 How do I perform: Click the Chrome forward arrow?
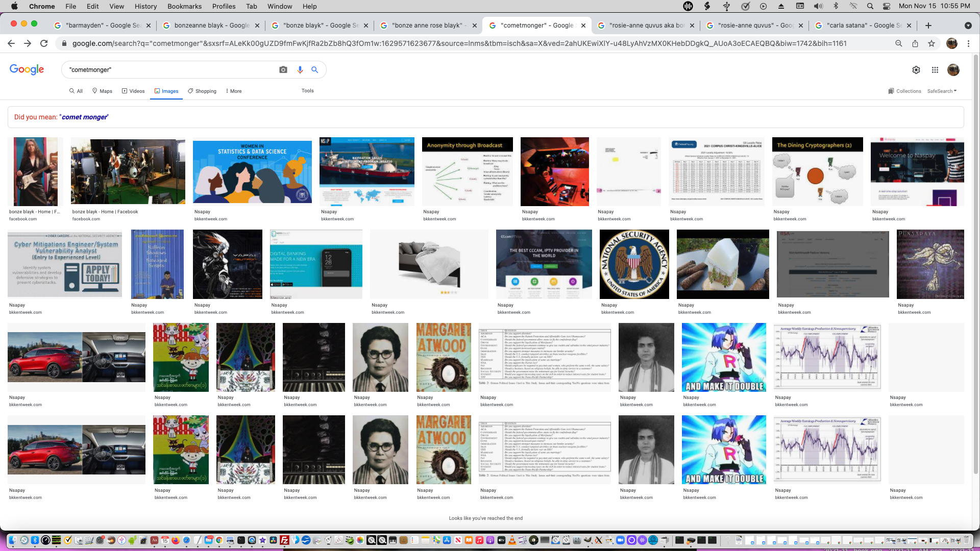(28, 43)
